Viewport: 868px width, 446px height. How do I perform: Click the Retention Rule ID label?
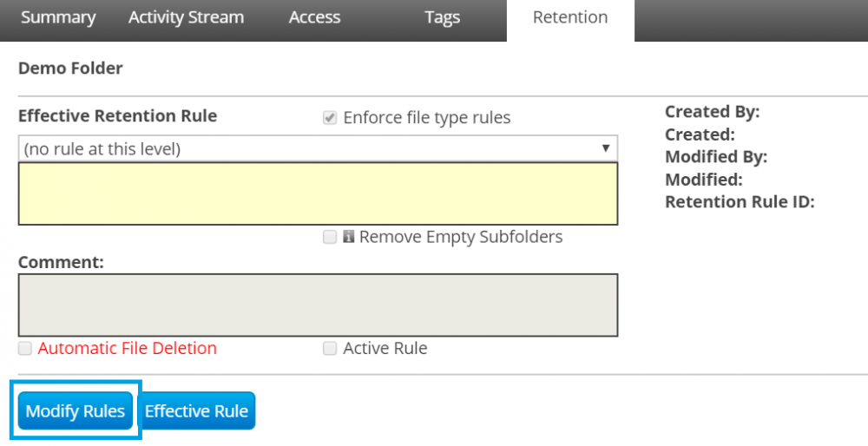point(740,202)
